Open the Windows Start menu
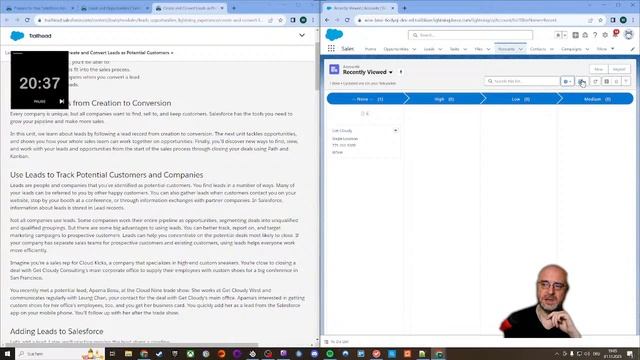Image resolution: width=640 pixels, height=360 pixels. click(x=7, y=353)
